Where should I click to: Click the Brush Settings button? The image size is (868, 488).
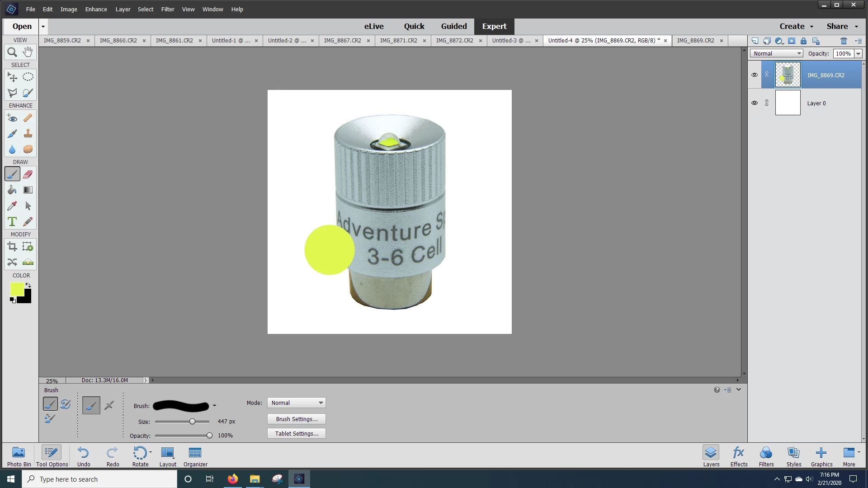coord(297,419)
